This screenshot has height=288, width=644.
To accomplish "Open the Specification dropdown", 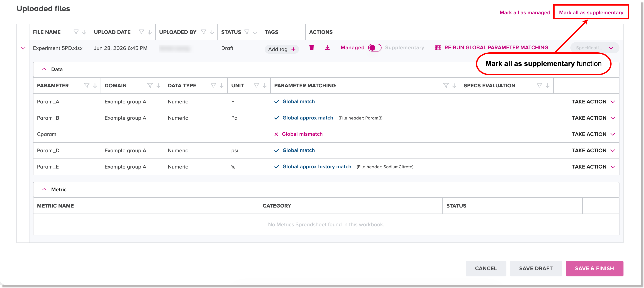I will click(594, 48).
